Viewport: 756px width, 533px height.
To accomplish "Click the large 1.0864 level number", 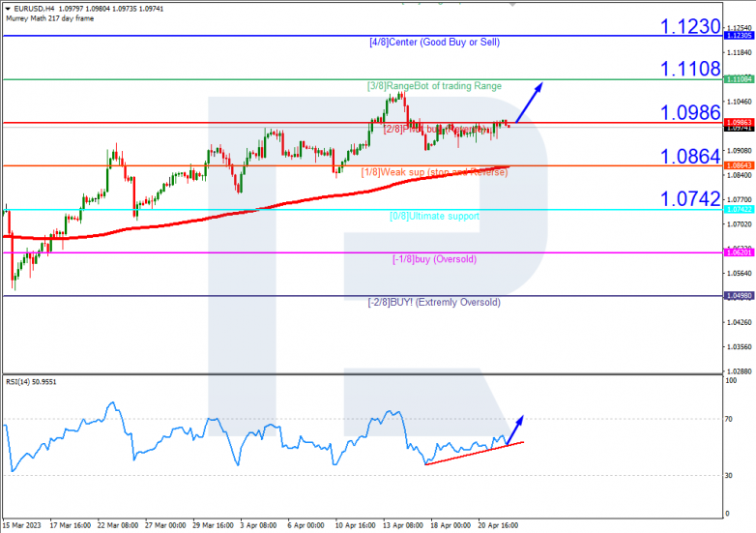I will [x=690, y=156].
